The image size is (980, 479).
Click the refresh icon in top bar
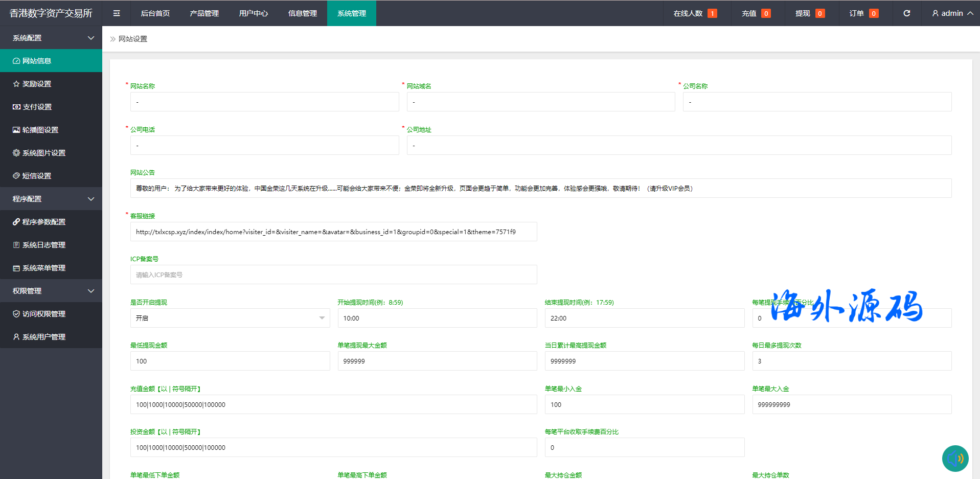click(x=906, y=13)
